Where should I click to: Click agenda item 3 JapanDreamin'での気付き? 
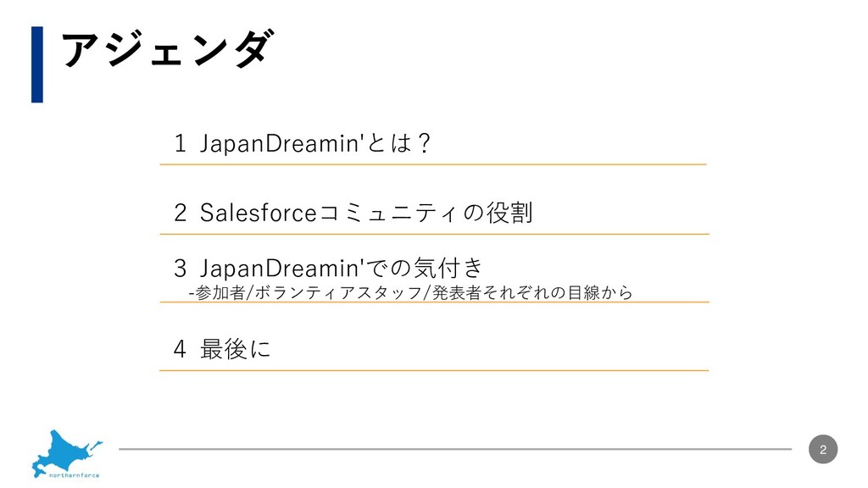pos(328,269)
